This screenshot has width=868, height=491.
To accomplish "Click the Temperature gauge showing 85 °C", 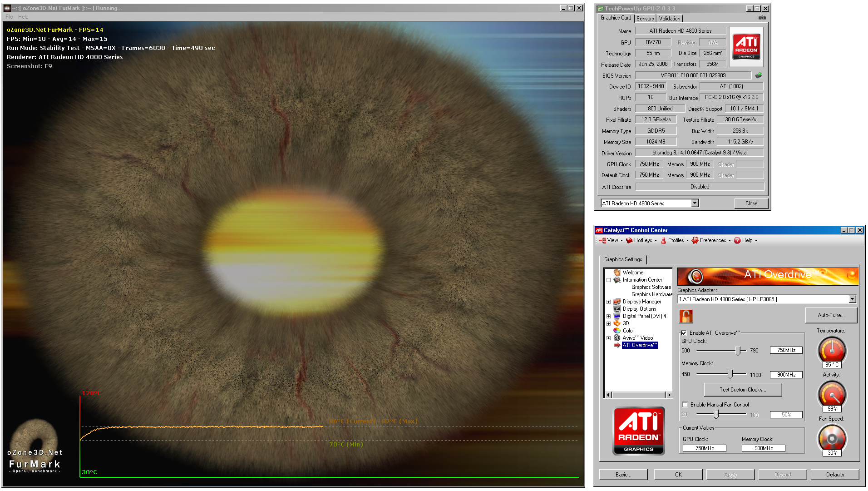I will [x=832, y=351].
